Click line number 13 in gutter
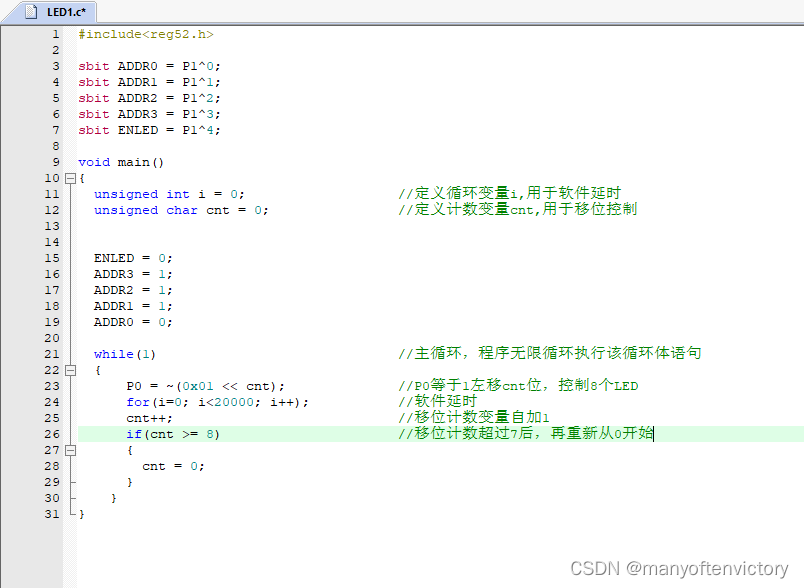Image resolution: width=804 pixels, height=588 pixels. pyautogui.click(x=52, y=226)
